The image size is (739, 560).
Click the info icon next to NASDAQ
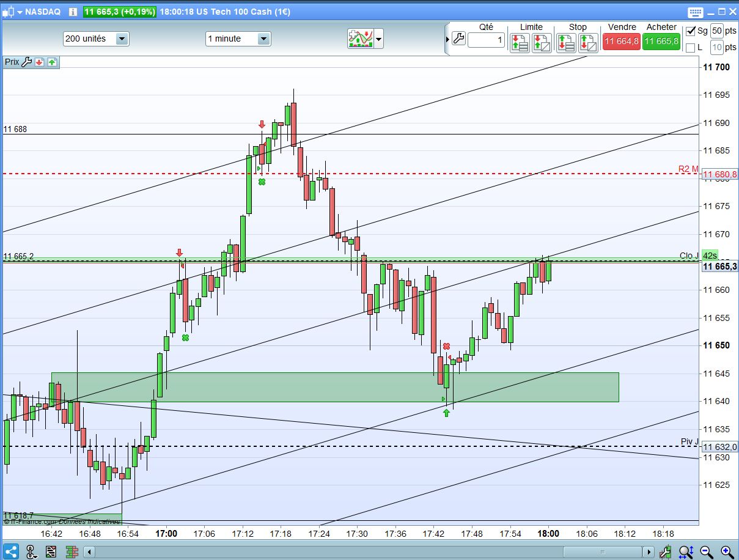click(73, 12)
